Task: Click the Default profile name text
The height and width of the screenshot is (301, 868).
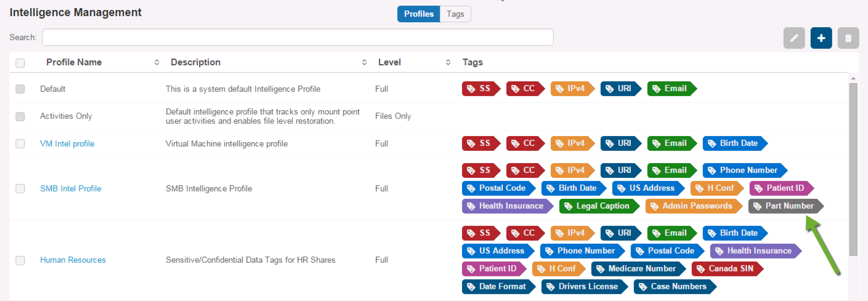Action: tap(52, 89)
